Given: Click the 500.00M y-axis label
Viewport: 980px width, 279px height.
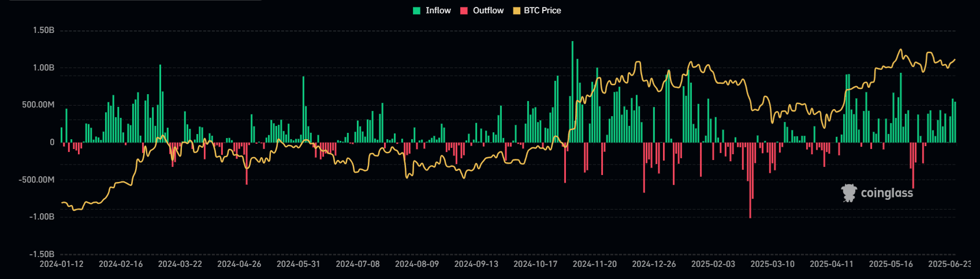Looking at the screenshot, I should click(39, 105).
